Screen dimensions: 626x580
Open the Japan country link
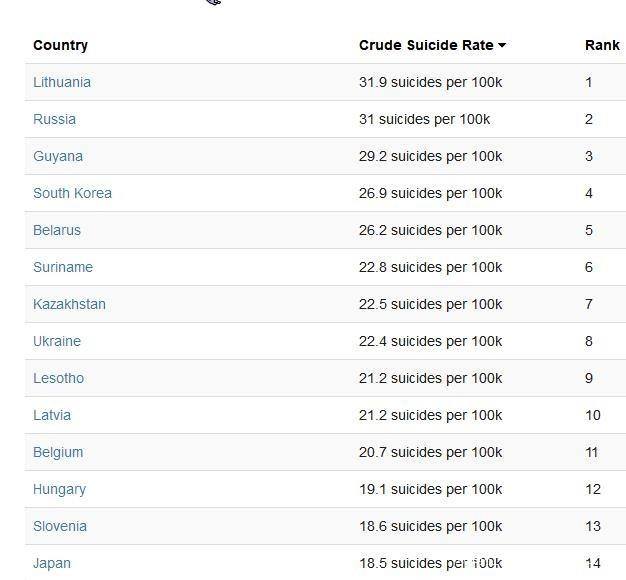point(52,563)
